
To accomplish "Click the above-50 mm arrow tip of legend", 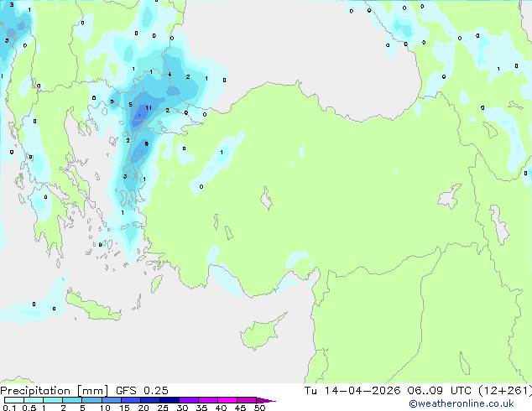I will point(266,400).
